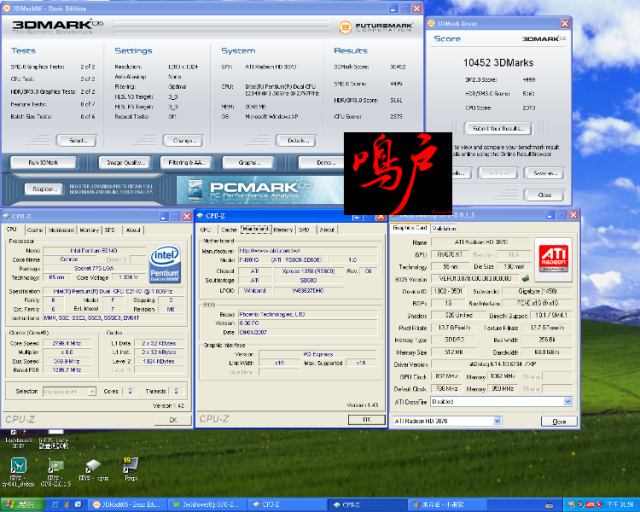Open CPU tab in CPU-Z mainboard window
The image size is (640, 512).
point(206,229)
